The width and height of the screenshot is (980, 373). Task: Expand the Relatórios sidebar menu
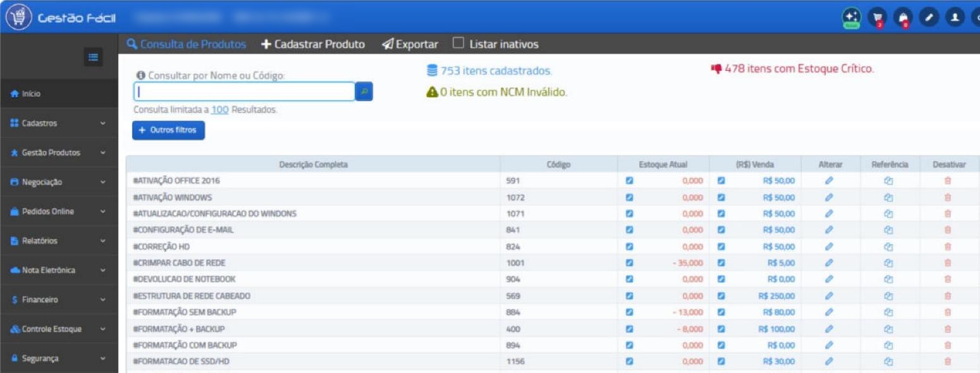coord(59,241)
